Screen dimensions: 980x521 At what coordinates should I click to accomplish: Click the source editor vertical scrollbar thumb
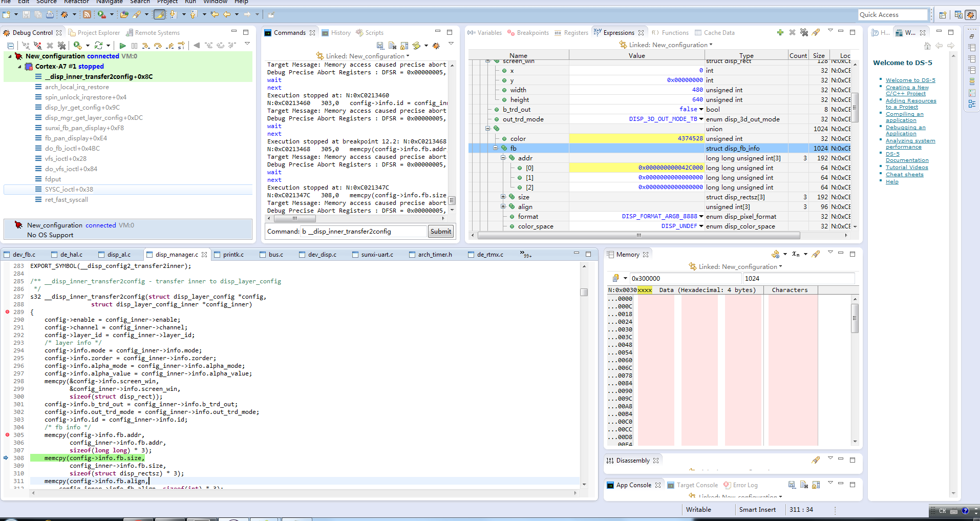click(584, 292)
